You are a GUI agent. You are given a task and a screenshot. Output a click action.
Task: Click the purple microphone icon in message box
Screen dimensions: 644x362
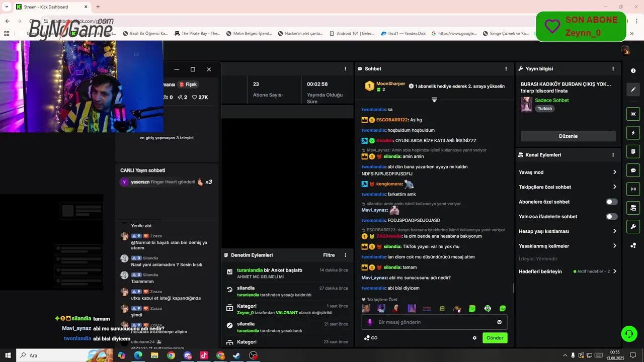click(370, 322)
